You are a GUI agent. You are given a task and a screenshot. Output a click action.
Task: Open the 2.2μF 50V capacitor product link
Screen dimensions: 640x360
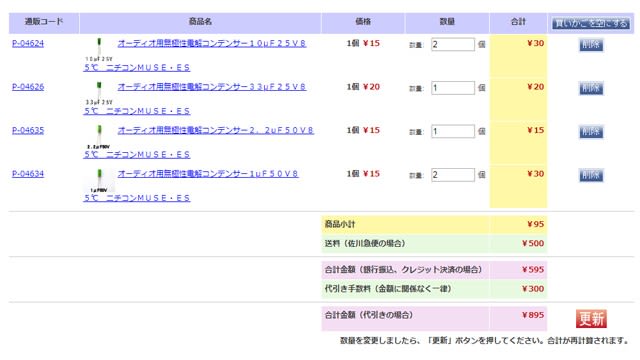click(216, 130)
